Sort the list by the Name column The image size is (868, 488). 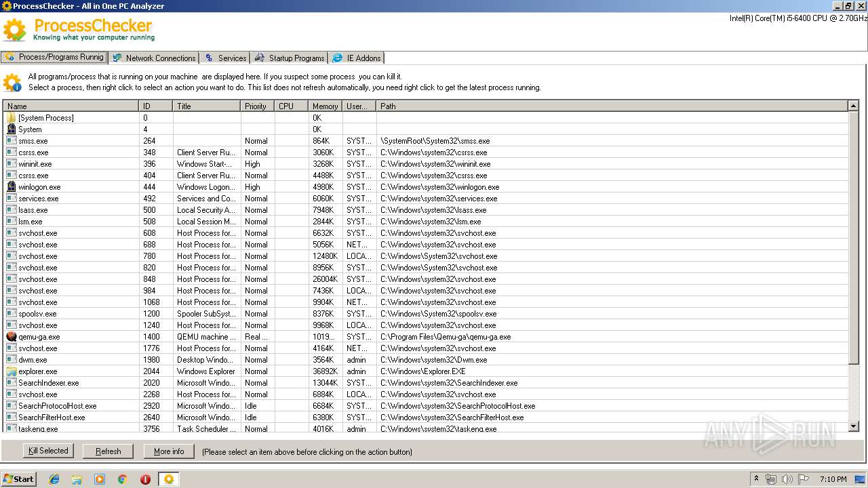click(x=71, y=106)
